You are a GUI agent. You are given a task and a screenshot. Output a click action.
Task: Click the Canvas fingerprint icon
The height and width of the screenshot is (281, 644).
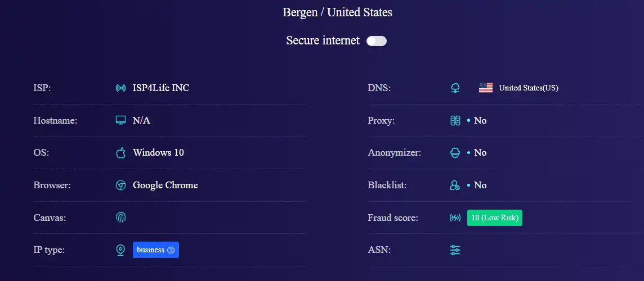[x=120, y=217]
